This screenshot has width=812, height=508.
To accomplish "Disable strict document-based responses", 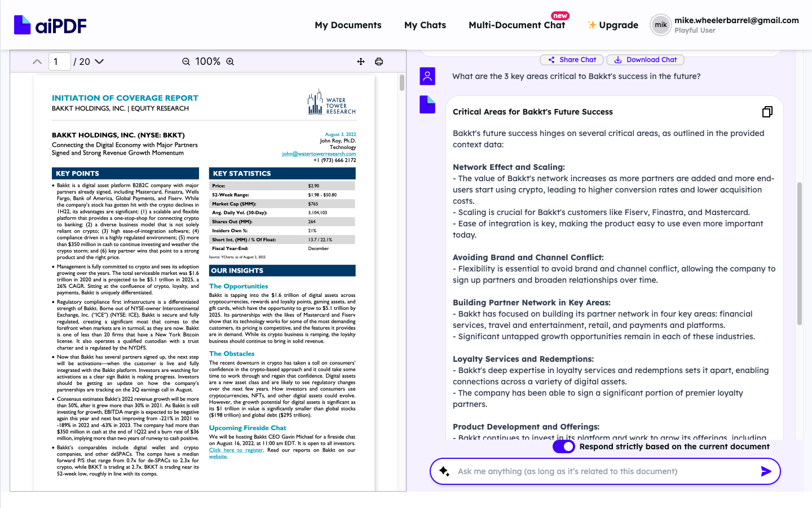I will click(563, 446).
